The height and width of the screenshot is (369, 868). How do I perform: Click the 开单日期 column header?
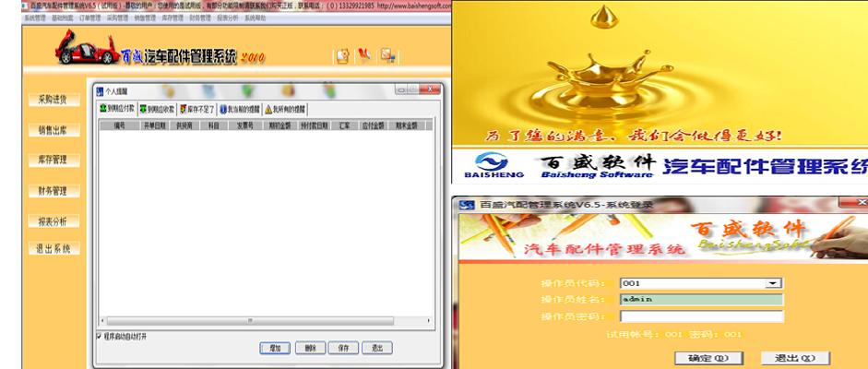(154, 125)
